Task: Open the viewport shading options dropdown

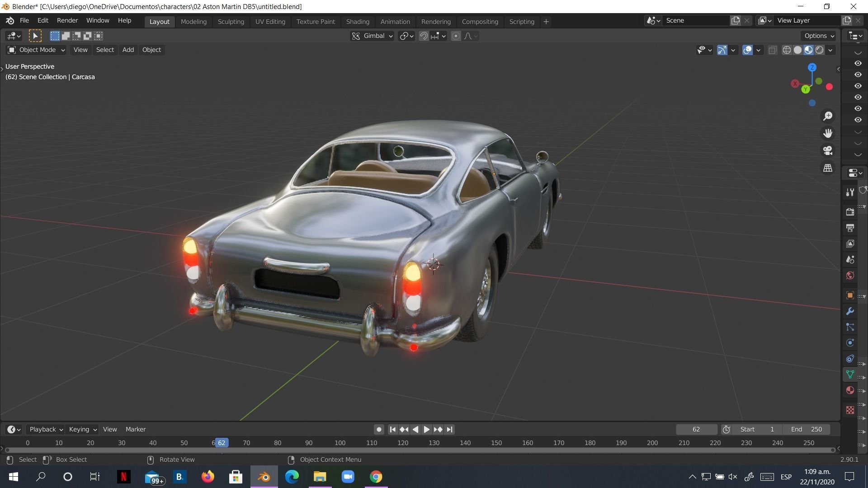Action: coord(830,50)
